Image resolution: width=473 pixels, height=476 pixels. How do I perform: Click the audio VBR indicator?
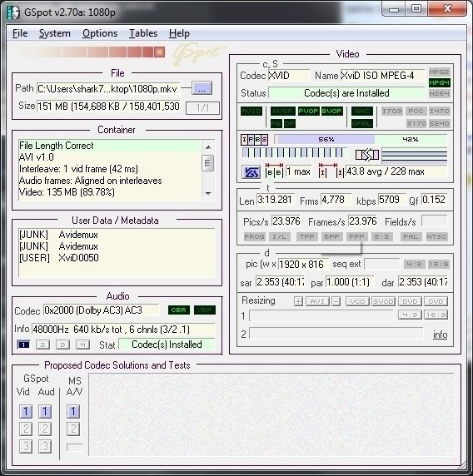[205, 310]
